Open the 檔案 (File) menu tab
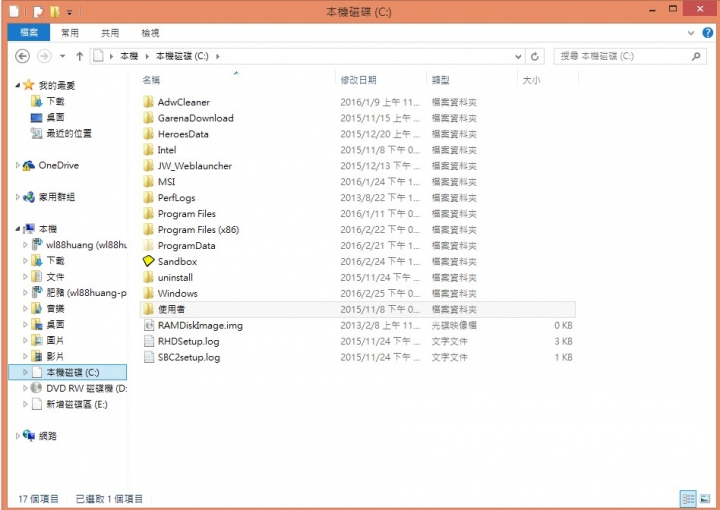The height and width of the screenshot is (510, 720). tap(29, 33)
